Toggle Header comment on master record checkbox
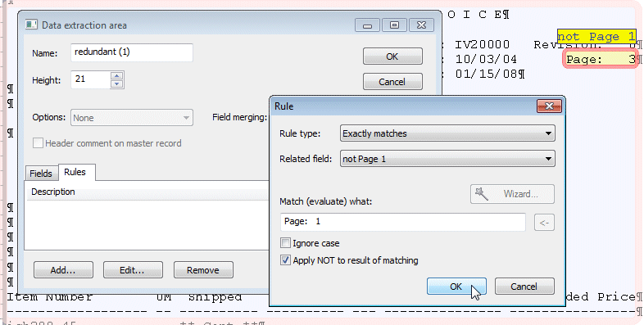 [x=38, y=143]
